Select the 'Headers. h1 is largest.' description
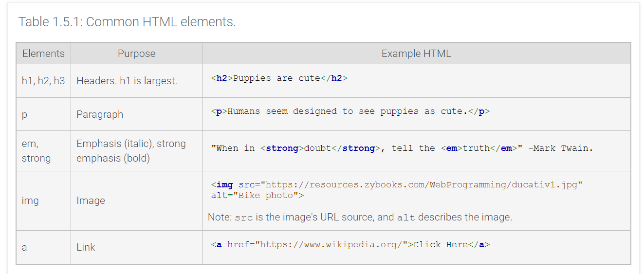644x274 pixels. tap(127, 81)
